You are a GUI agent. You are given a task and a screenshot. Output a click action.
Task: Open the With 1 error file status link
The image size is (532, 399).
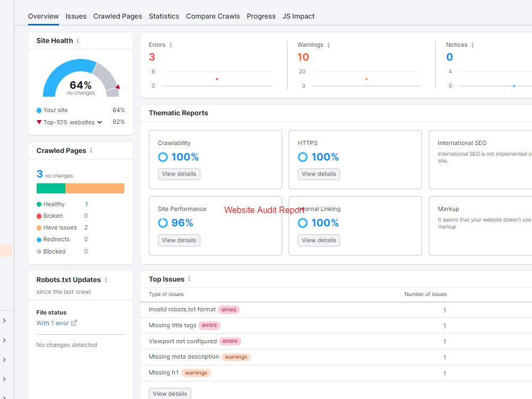53,323
